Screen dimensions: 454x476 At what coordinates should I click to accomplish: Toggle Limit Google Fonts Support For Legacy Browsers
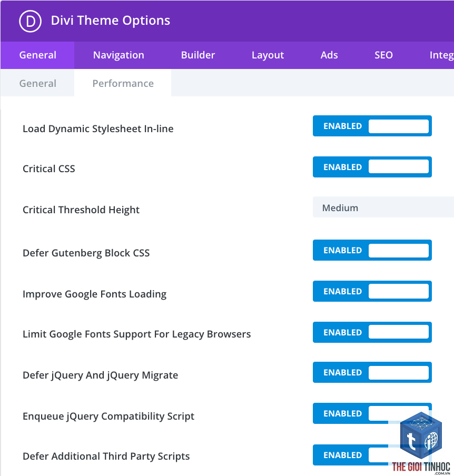[372, 332]
